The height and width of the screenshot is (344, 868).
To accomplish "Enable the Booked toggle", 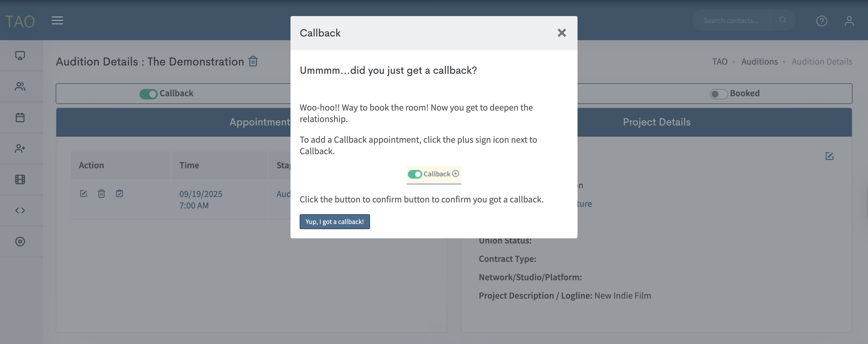I will (718, 94).
